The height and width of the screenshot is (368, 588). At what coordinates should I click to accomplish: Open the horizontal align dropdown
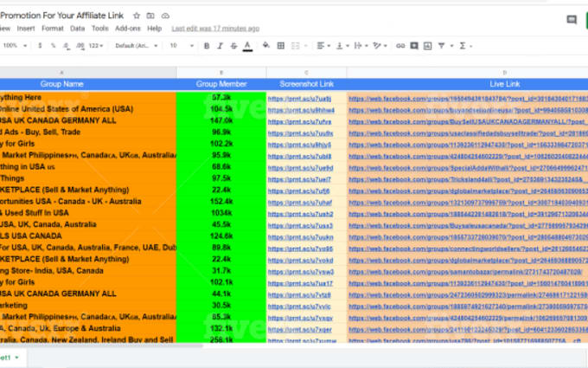click(x=323, y=46)
